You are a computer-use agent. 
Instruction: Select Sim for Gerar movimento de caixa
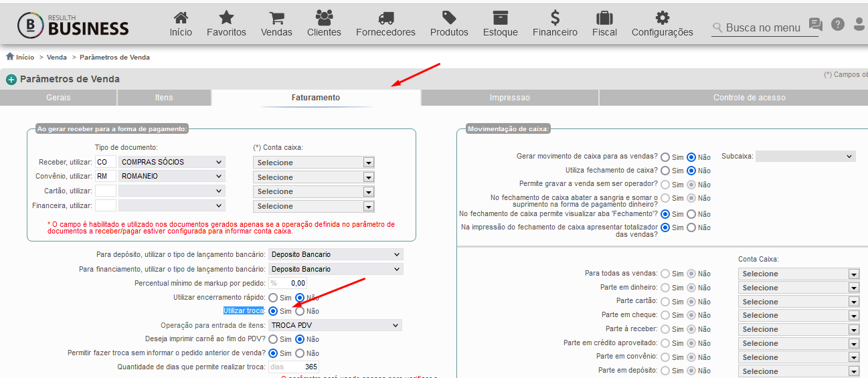(665, 157)
